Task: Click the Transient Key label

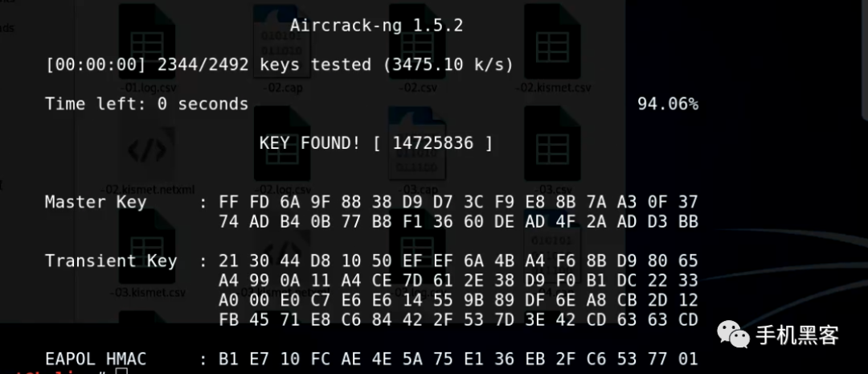Action: tap(111, 261)
